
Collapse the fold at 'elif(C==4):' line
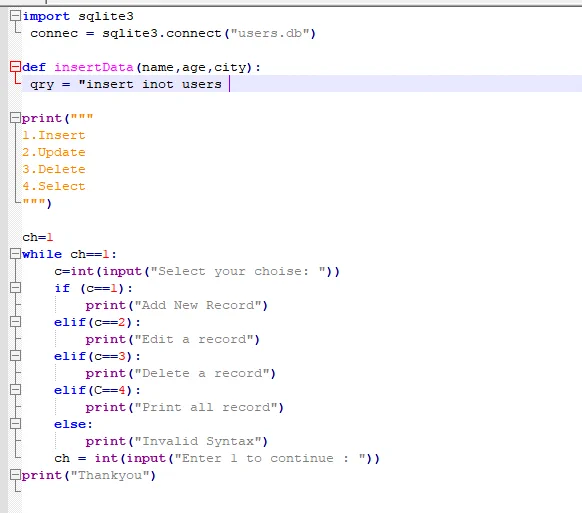coord(15,390)
